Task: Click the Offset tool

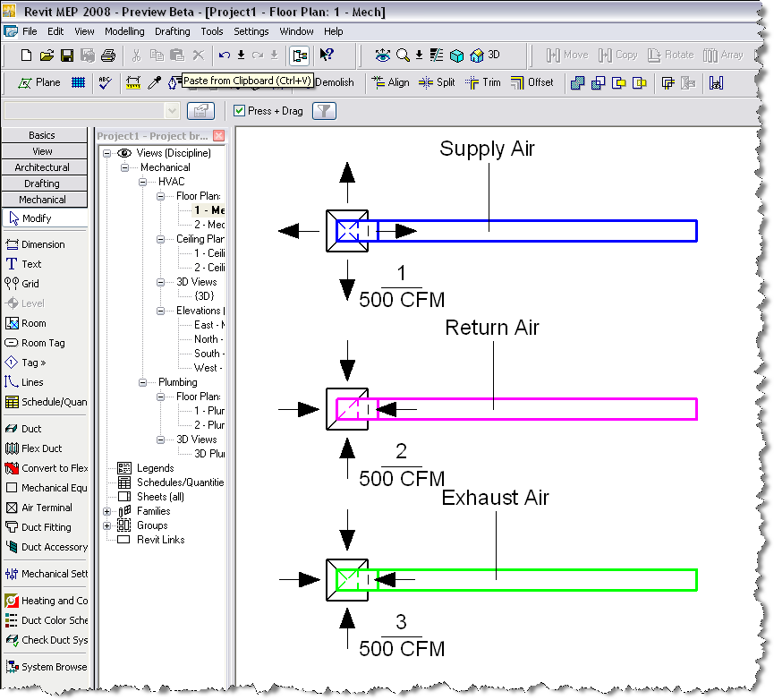Action: (x=532, y=82)
